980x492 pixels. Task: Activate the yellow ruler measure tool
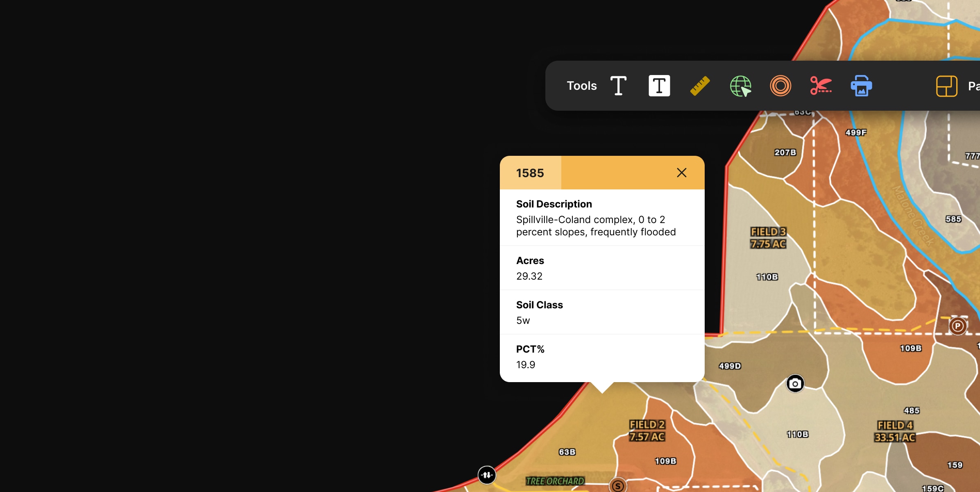click(700, 86)
